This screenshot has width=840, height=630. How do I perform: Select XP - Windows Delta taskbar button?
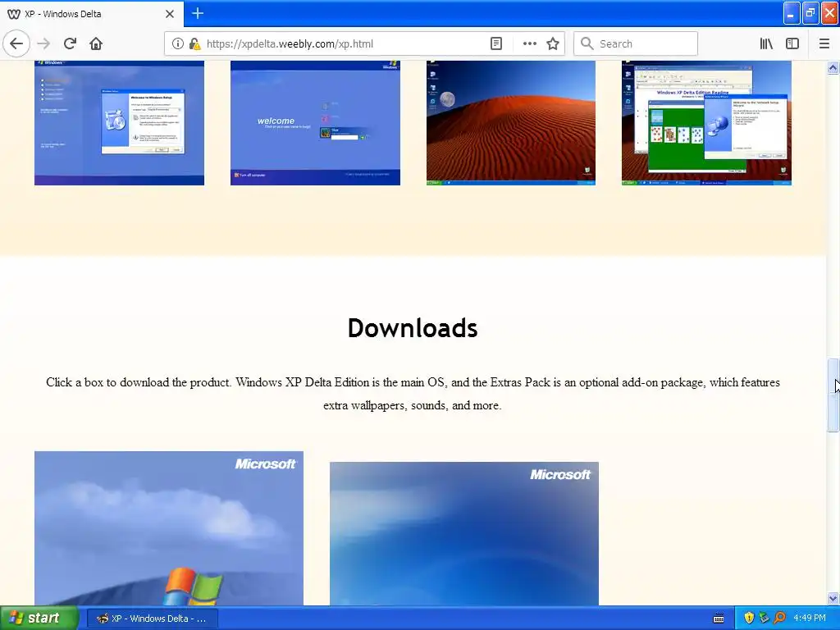coord(152,619)
